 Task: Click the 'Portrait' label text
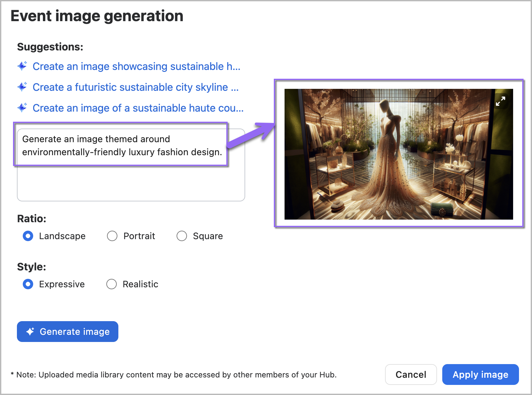139,236
